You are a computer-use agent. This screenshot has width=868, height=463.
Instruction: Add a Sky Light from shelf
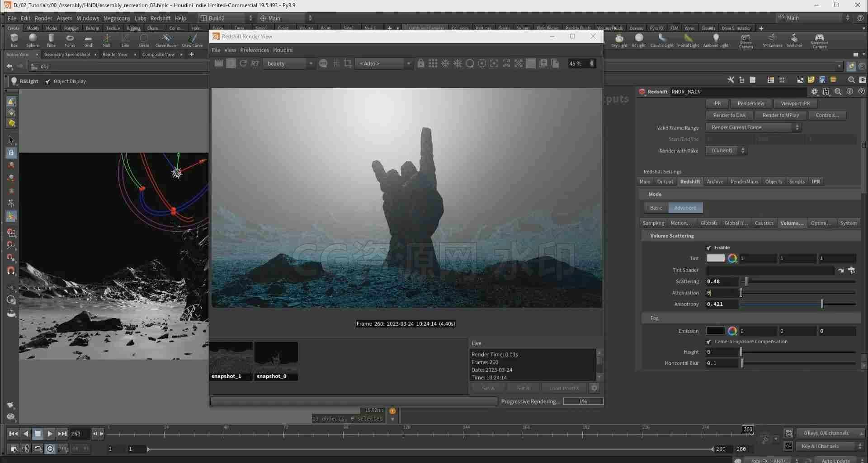click(x=619, y=40)
